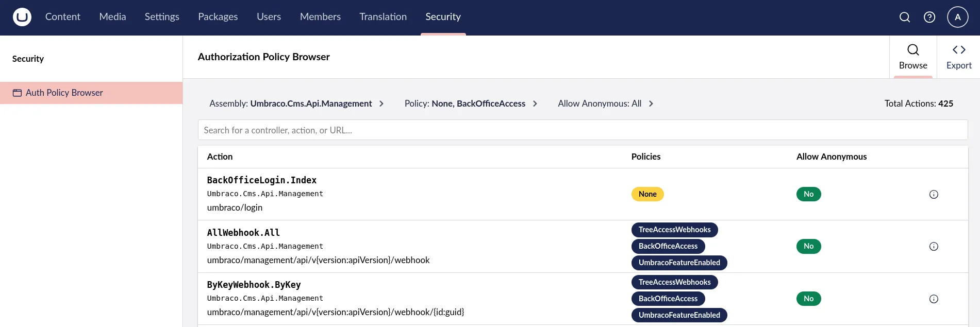The width and height of the screenshot is (980, 327).
Task: Click TreeAccessWebhooks badge in ByKeyWebhook.ByKey row
Action: click(x=674, y=282)
